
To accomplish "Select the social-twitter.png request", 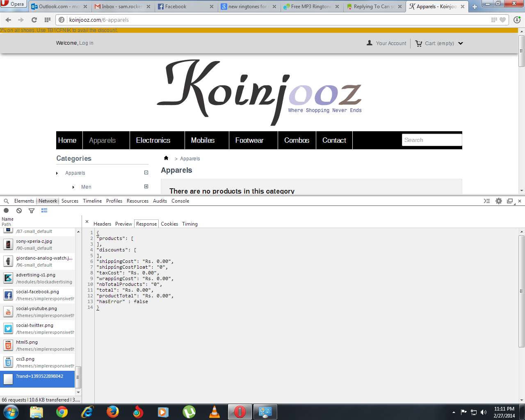I will click(x=38, y=329).
